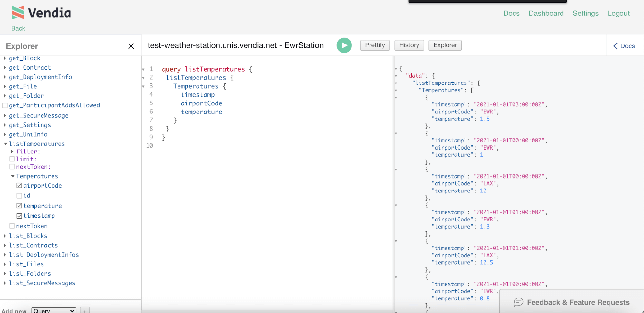The image size is (644, 313).
Task: Expand the filter argument
Action: click(12, 152)
